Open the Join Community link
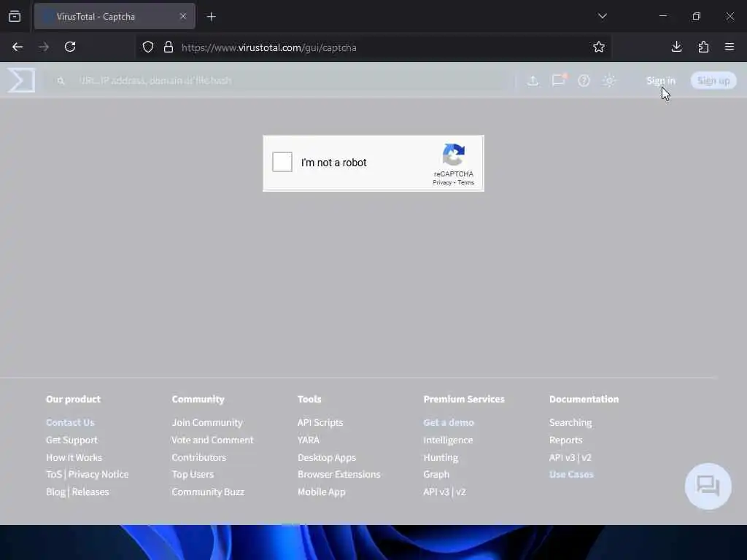 pos(207,422)
